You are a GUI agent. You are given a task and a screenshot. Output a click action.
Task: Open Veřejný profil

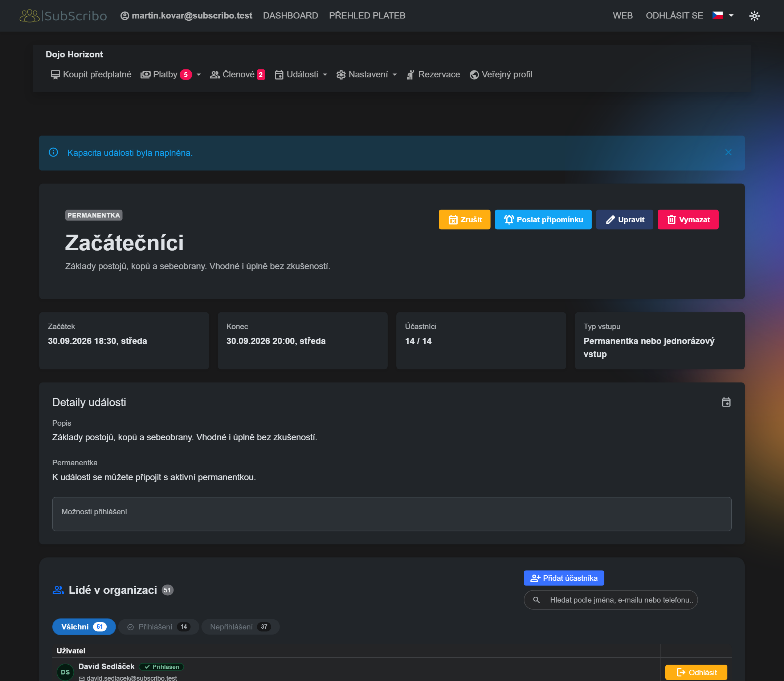click(501, 74)
